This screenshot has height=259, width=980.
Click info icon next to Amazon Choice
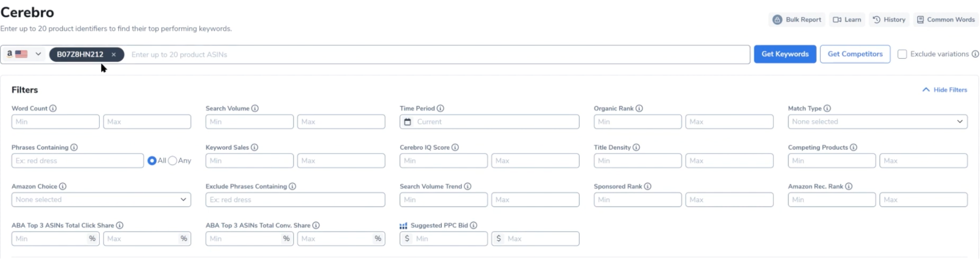tap(63, 187)
